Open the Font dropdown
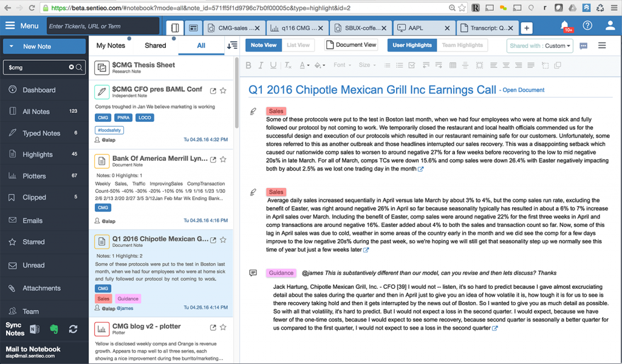 (342, 65)
